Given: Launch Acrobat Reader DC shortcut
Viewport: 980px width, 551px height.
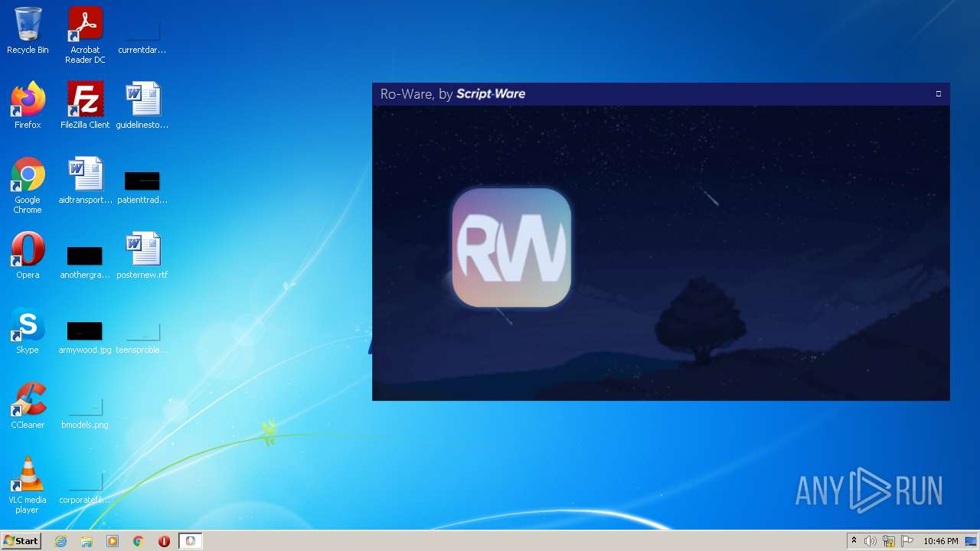Looking at the screenshot, I should pyautogui.click(x=85, y=35).
